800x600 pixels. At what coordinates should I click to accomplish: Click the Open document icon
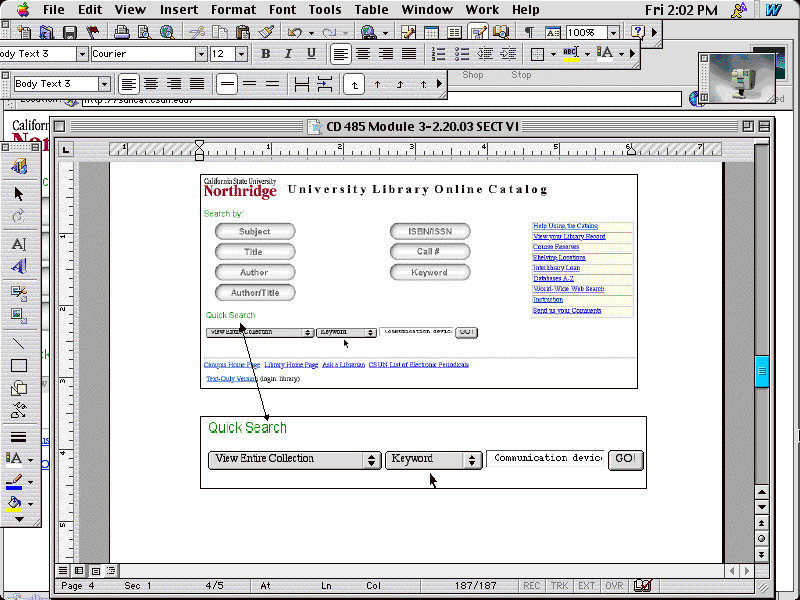tap(46, 32)
